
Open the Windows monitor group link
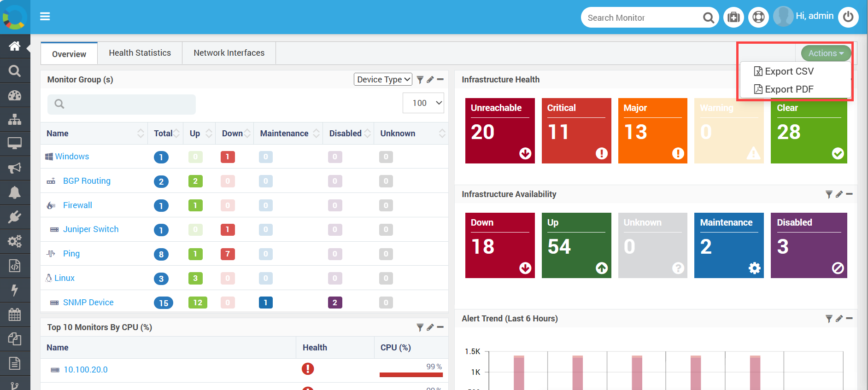pos(72,157)
